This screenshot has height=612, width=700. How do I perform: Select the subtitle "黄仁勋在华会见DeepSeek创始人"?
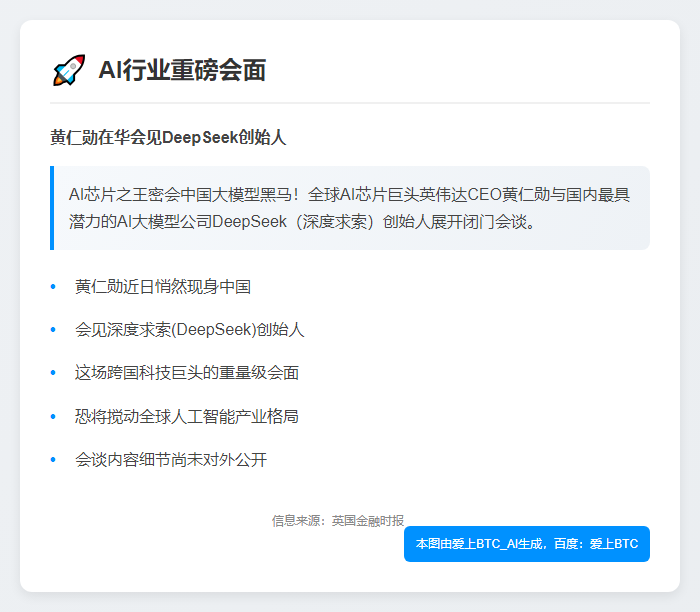click(168, 137)
